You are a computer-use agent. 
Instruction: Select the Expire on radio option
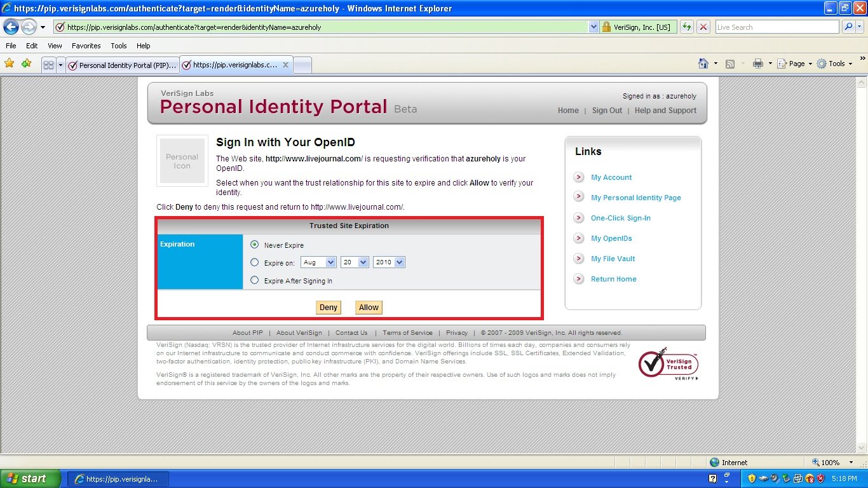255,262
